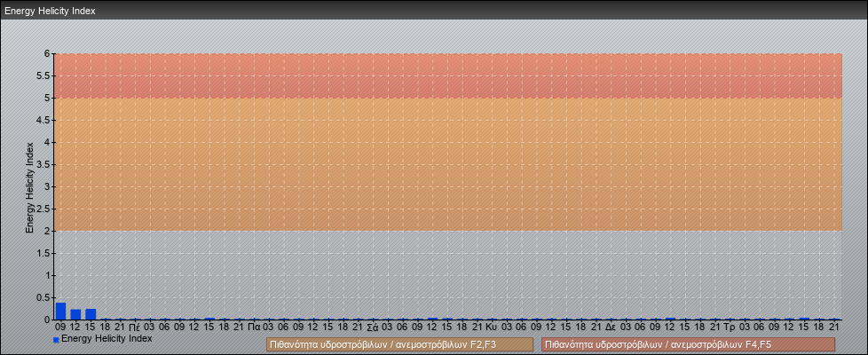Click the y-axis value 6
This screenshot has height=355, width=868.
pyautogui.click(x=47, y=54)
